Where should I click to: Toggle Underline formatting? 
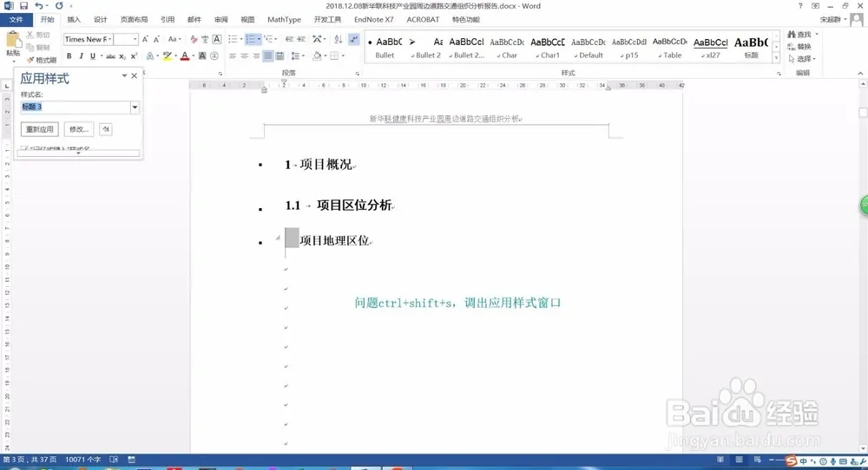[x=93, y=55]
